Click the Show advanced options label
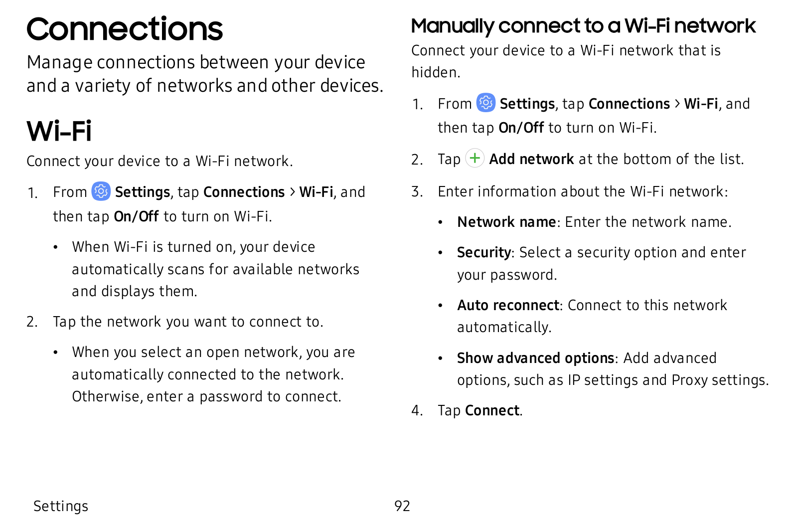The image size is (798, 532). (536, 358)
